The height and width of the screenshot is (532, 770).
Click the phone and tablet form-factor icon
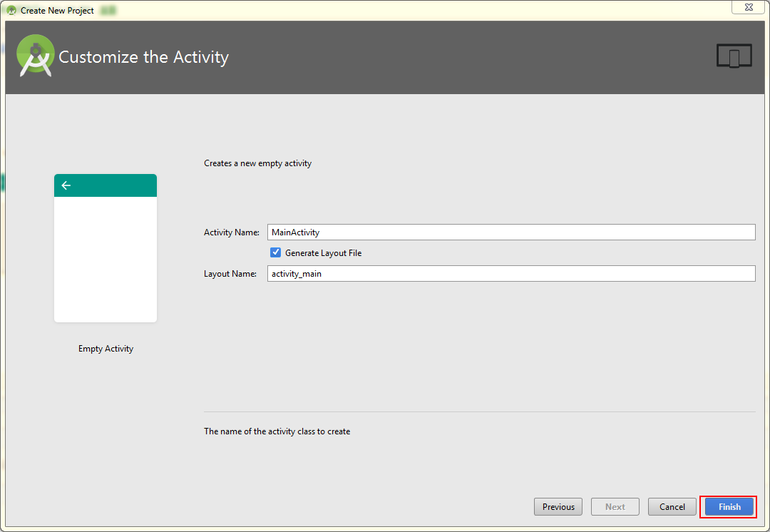(734, 56)
